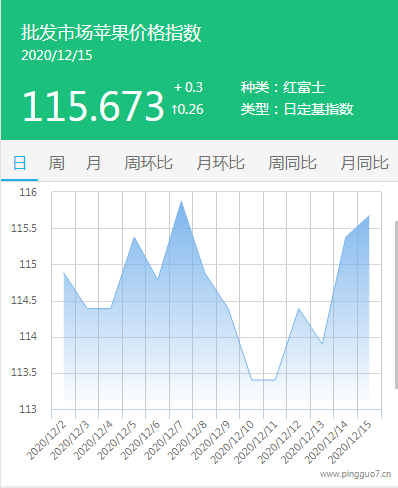This screenshot has width=398, height=488.
Task: Click the 种类：红富士 label
Action: (x=283, y=87)
